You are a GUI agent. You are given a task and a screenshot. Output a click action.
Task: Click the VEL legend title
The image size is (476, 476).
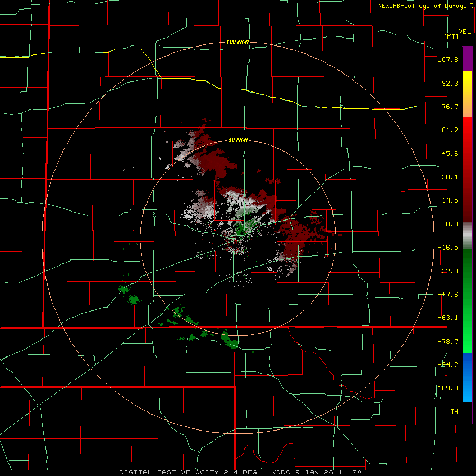pyautogui.click(x=464, y=32)
